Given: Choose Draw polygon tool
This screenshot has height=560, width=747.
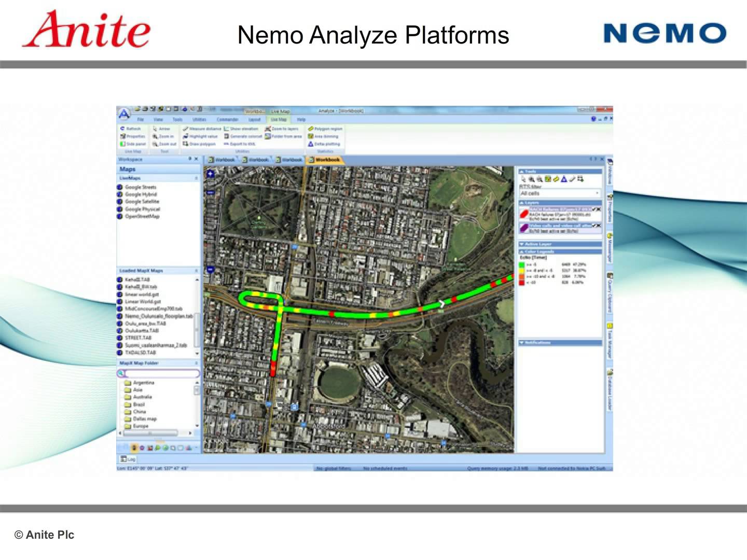Looking at the screenshot, I should pyautogui.click(x=199, y=144).
